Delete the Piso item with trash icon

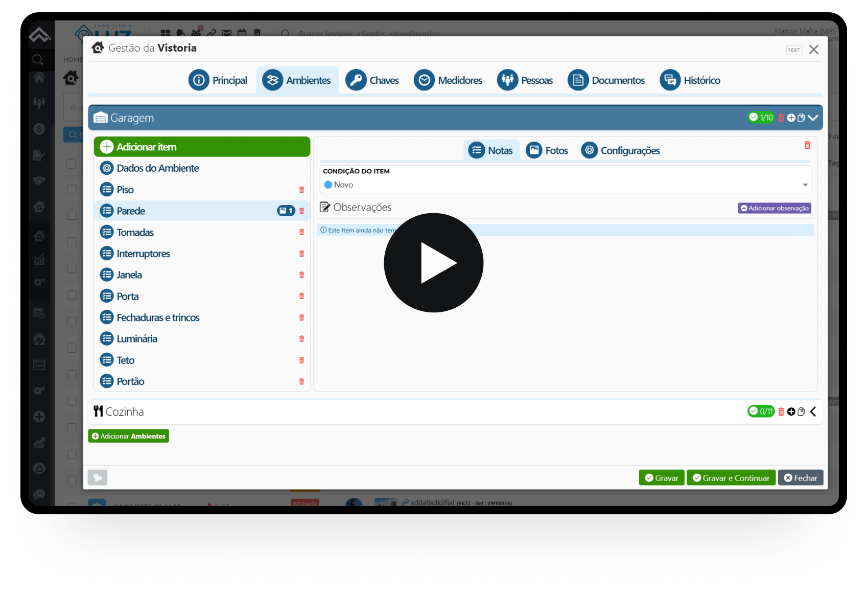(x=301, y=190)
